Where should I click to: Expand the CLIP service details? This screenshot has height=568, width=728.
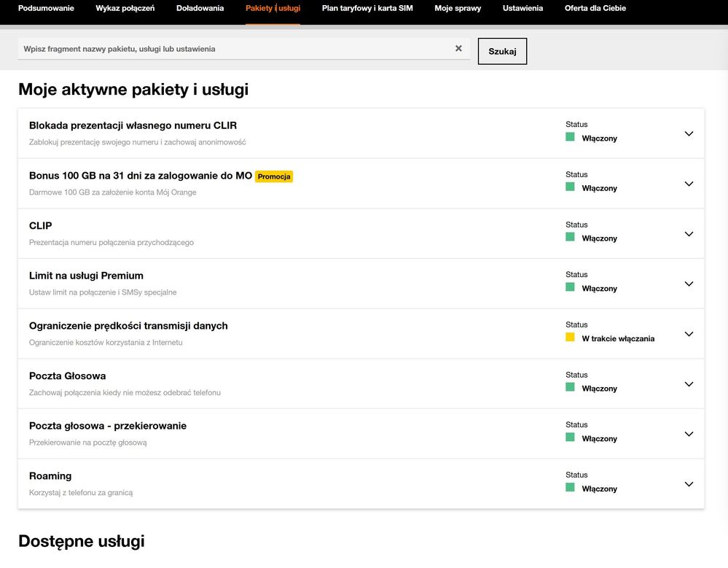tap(689, 234)
